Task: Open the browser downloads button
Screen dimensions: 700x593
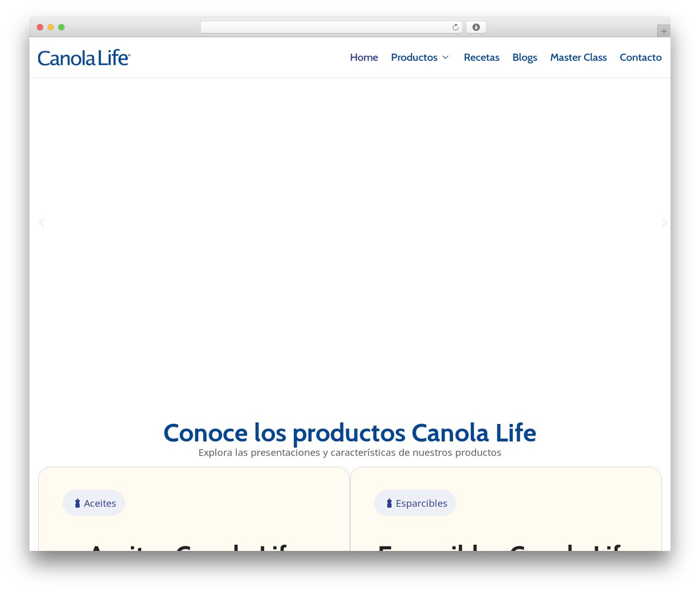Action: point(476,27)
